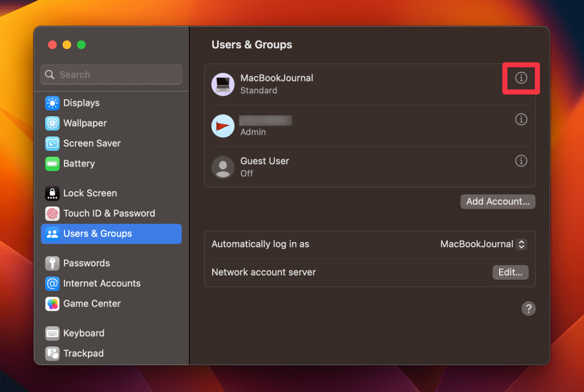This screenshot has height=392, width=584.
Task: Open Screen Saver preferences
Action: 91,144
